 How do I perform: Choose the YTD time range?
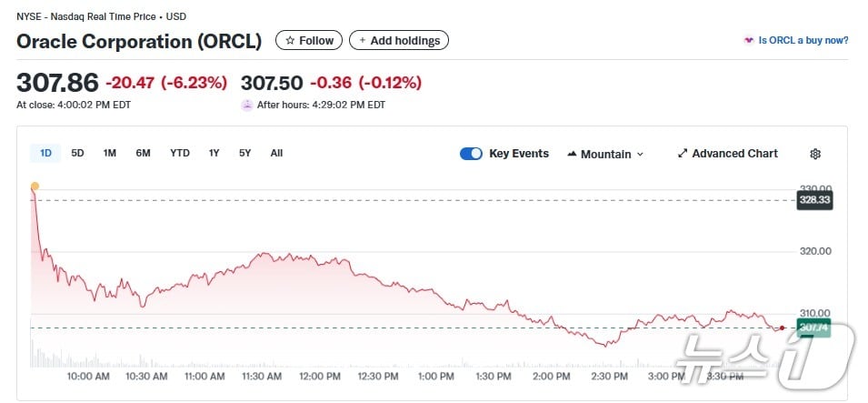(180, 153)
